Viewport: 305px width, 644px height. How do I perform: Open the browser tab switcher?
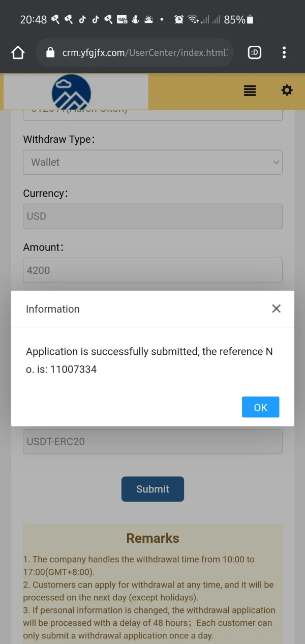tap(254, 52)
